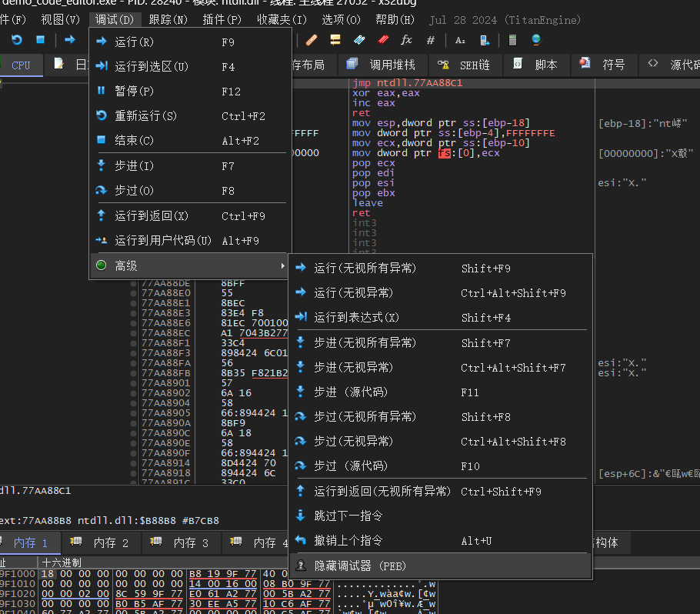
Task: Switch to the 调用堆栈 tab
Action: click(382, 65)
